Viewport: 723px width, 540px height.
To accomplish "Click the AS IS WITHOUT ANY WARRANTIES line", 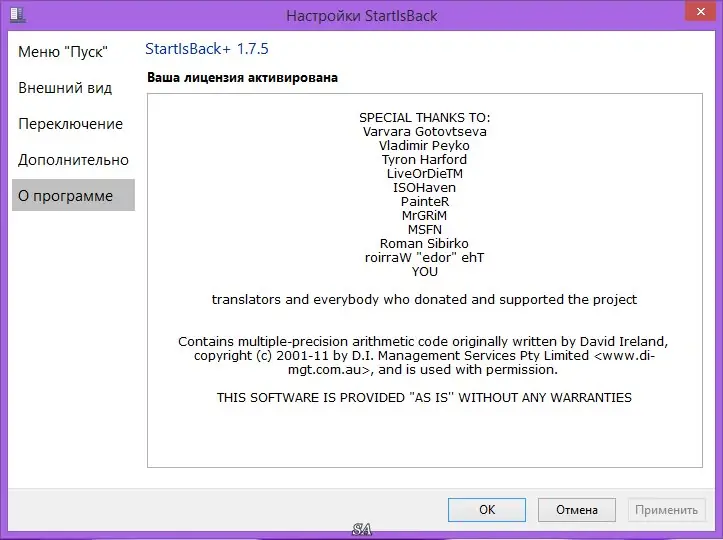I will click(x=424, y=398).
